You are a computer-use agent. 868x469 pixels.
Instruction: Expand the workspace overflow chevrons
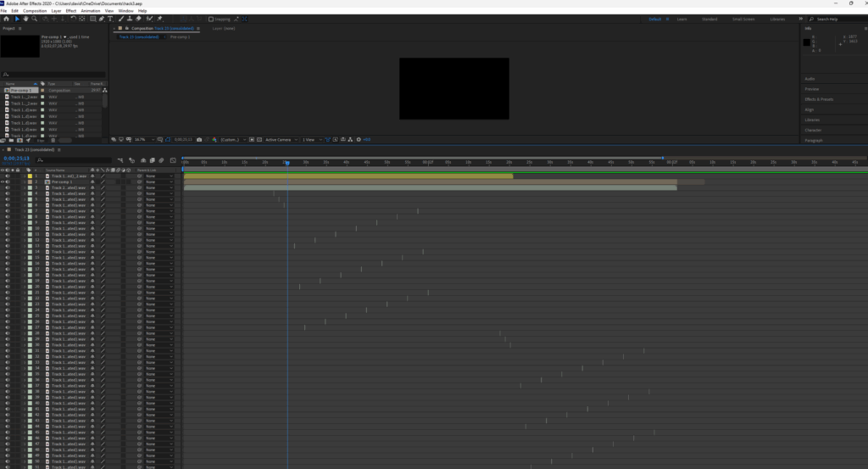click(x=800, y=19)
